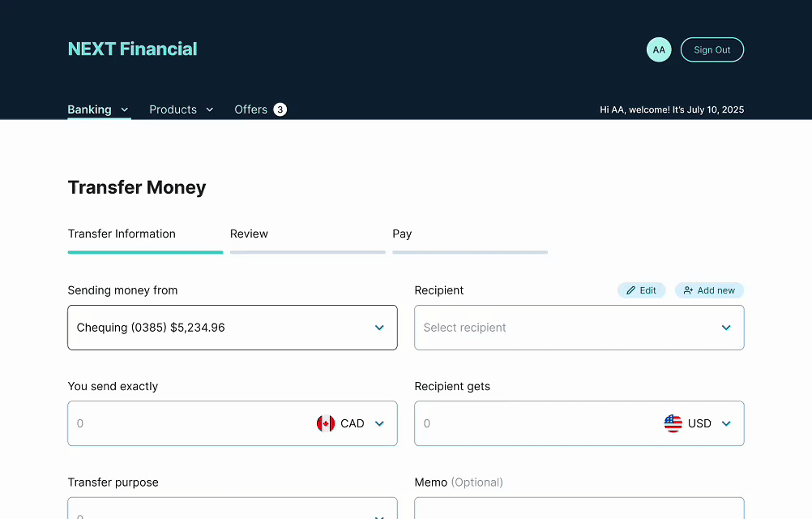This screenshot has height=519, width=812.
Task: Open the Products menu
Action: 181,109
